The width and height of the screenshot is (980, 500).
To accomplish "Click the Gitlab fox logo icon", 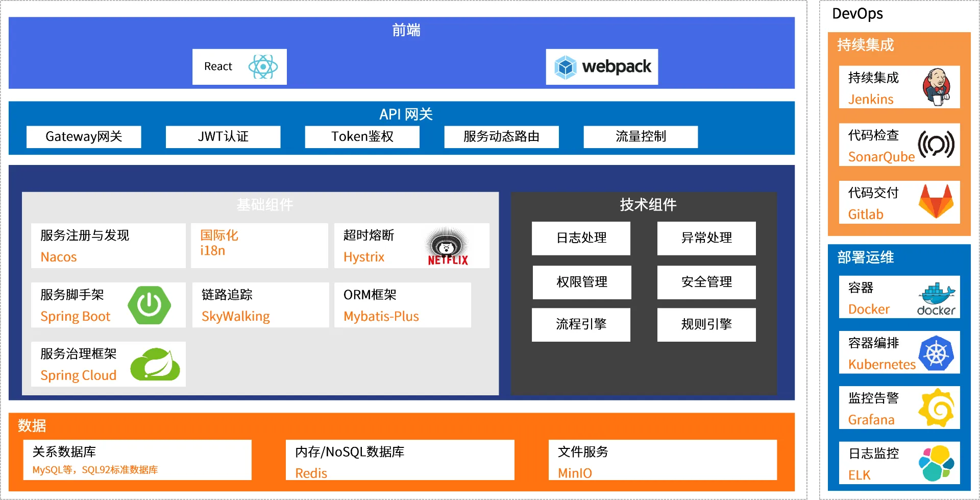I will coord(936,201).
